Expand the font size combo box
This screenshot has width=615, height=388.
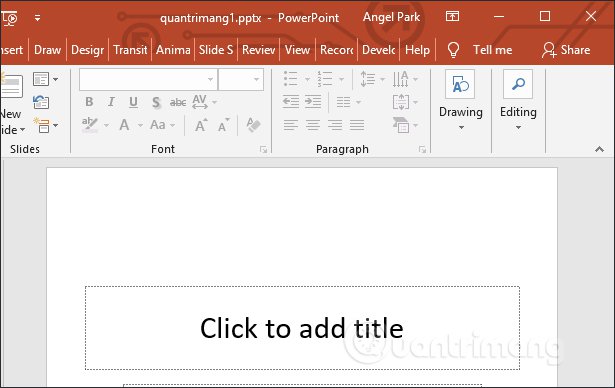click(257, 80)
